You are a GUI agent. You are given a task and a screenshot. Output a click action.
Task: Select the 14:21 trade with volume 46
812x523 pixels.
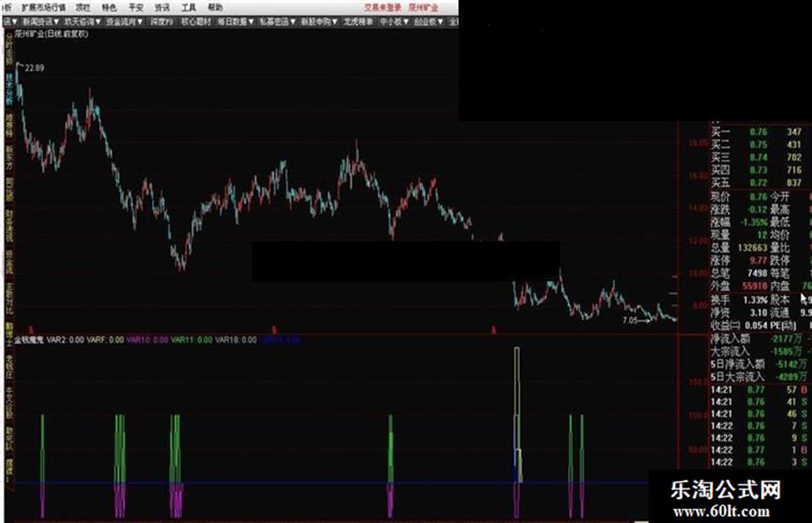pos(759,414)
